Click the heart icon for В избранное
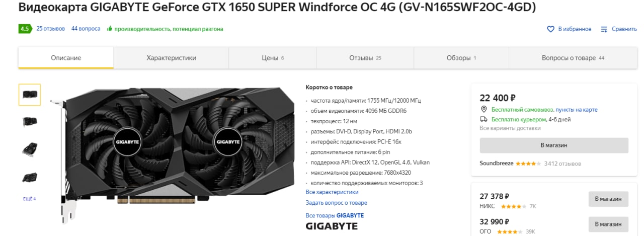 click(550, 29)
